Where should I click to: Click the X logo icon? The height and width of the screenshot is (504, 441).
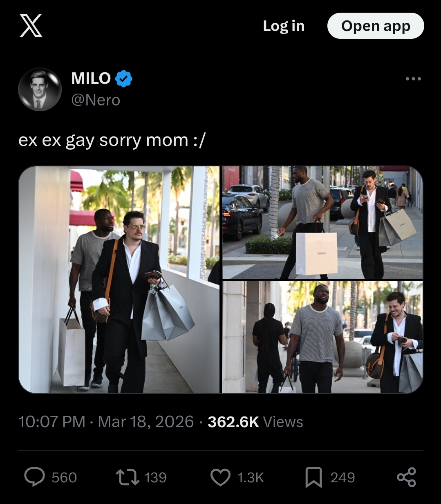(31, 26)
